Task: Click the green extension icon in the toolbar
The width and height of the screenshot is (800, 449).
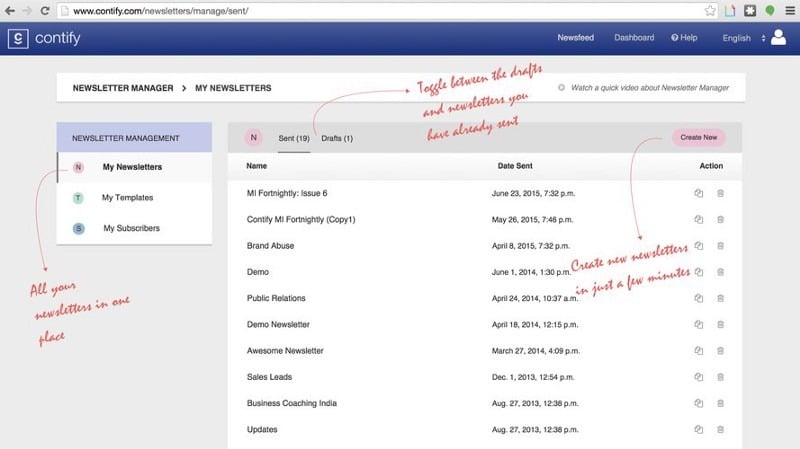Action: click(770, 11)
